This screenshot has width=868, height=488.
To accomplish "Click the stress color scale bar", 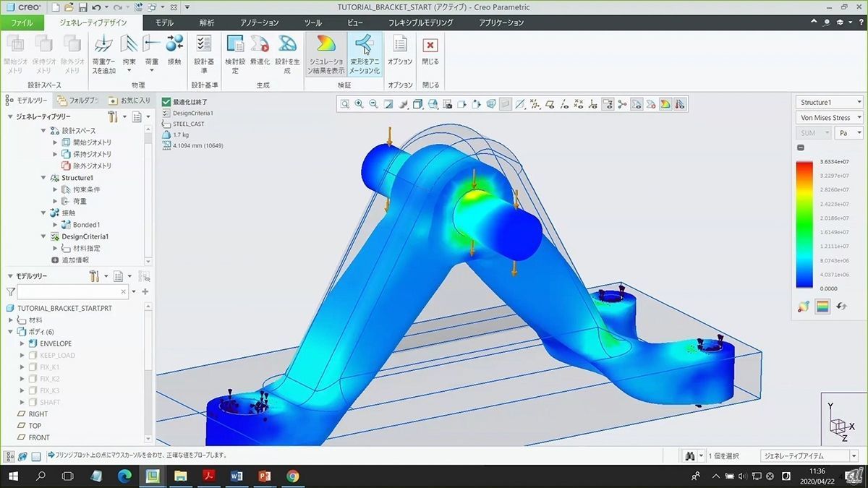I will tap(804, 224).
